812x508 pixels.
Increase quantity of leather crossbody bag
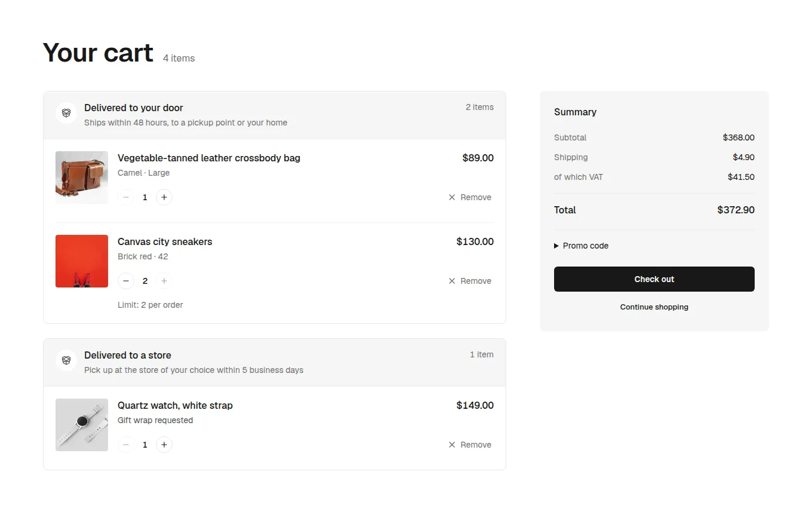[x=164, y=197]
